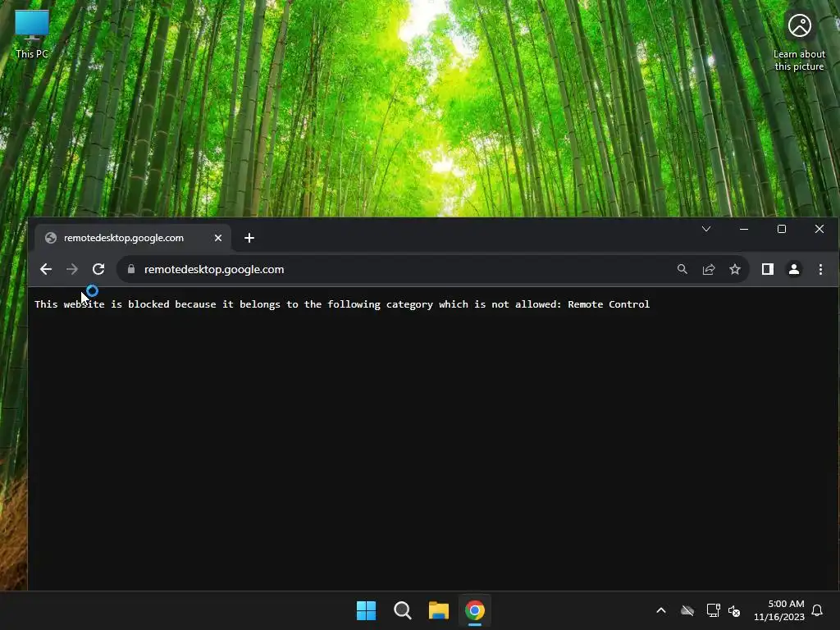The width and height of the screenshot is (840, 630).
Task: Click the 'Learn about this picture' desktop icon
Action: tap(799, 42)
